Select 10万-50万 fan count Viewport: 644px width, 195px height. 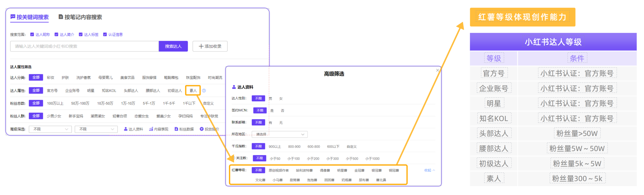point(105,104)
